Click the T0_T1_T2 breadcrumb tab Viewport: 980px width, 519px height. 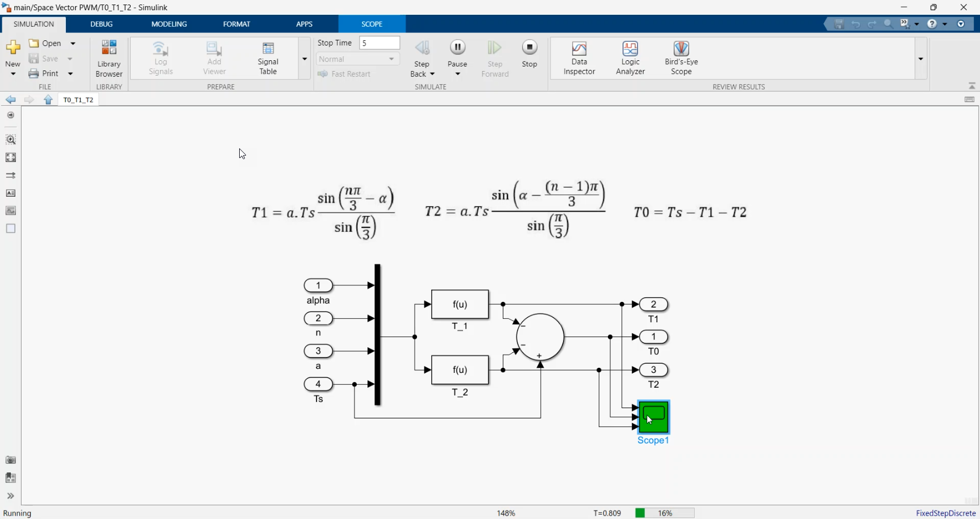78,99
